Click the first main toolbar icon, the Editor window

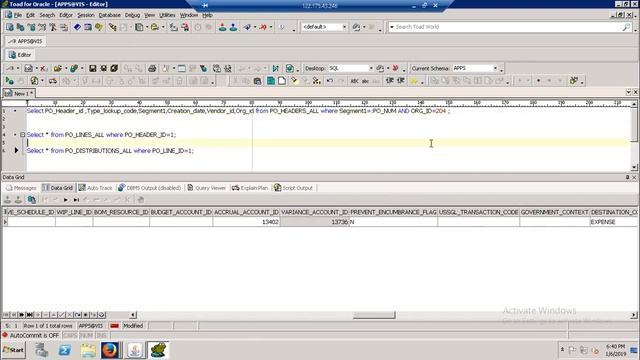click(x=9, y=27)
